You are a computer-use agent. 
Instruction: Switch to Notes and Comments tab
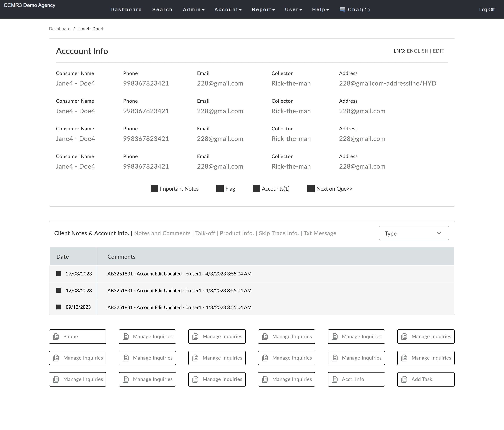pos(162,233)
